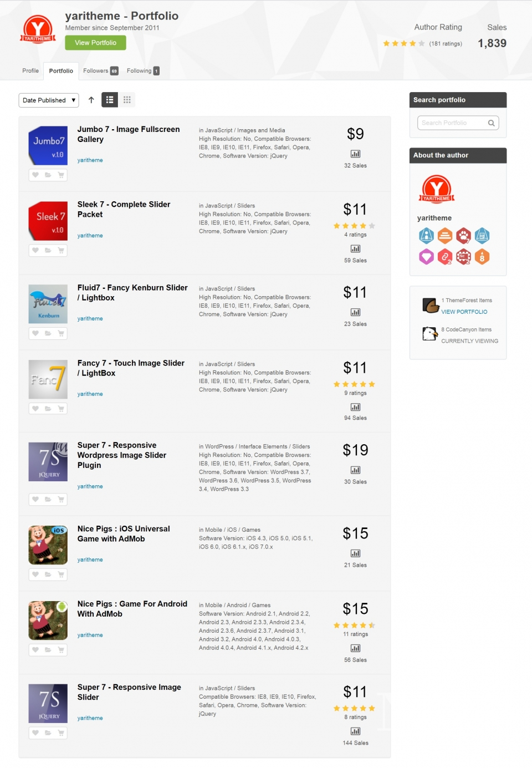Open the Profile tab
This screenshot has height=768, width=532.
point(30,71)
